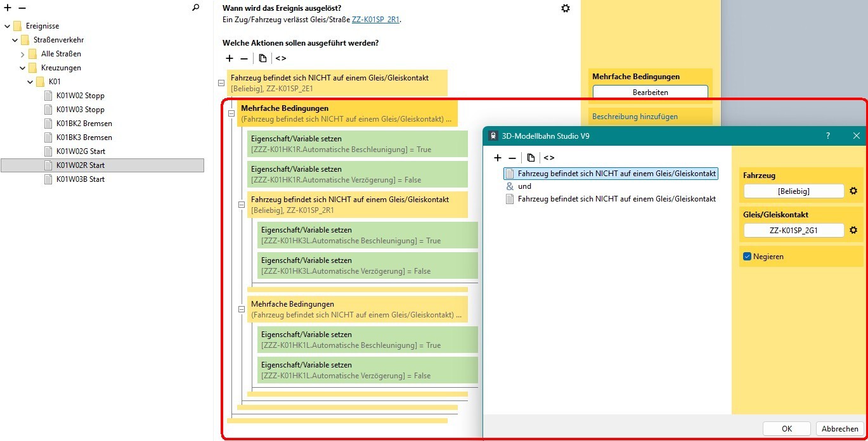Open gear settings next to Fahrzeug field

tap(853, 191)
